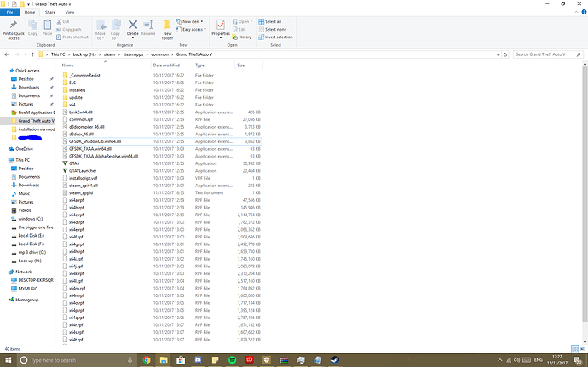Click History in the Open group
This screenshot has height=367, width=588.
(242, 37)
